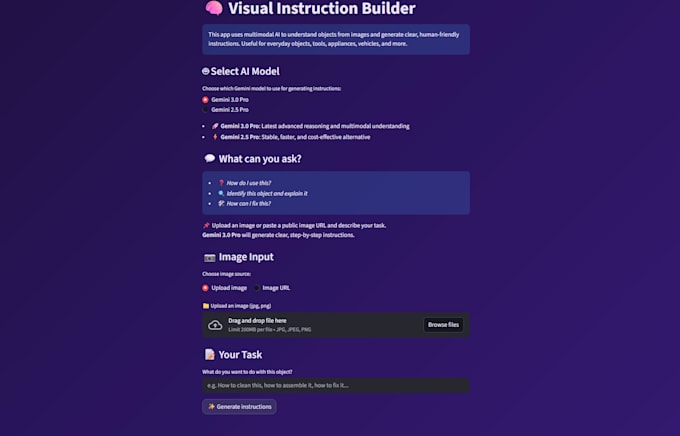Click the lightning icon before Gemini 2.5 Pro description
Image resolution: width=680 pixels, height=436 pixels.
pos(215,137)
